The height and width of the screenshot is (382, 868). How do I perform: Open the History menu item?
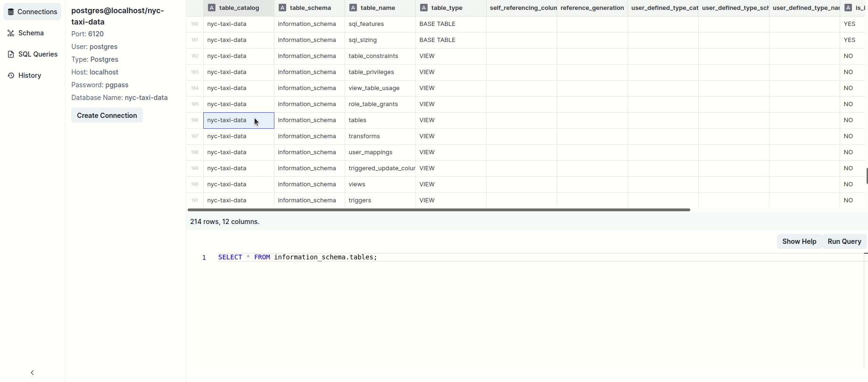30,75
